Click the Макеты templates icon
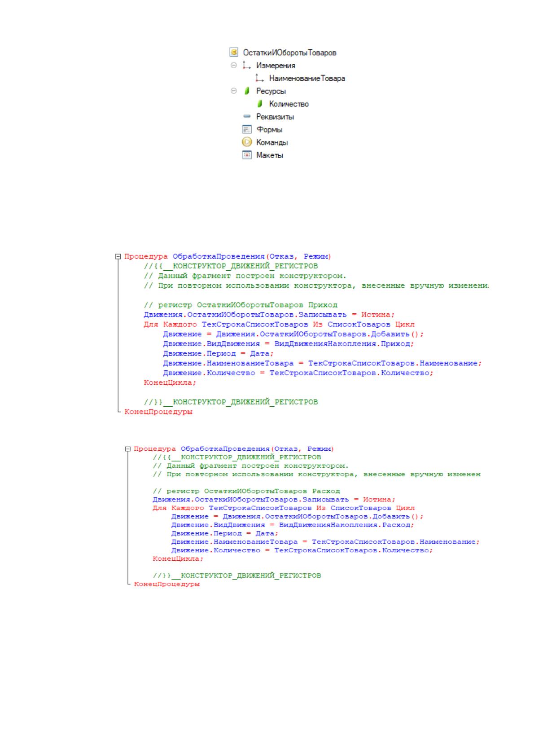 click(x=246, y=155)
